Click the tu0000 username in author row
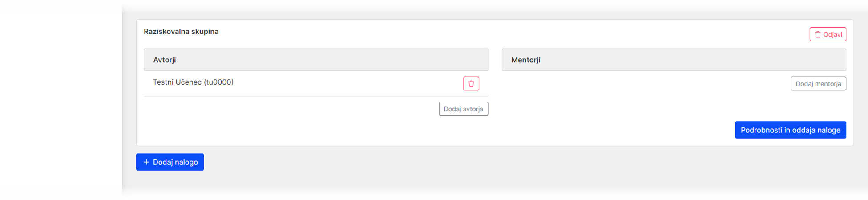Viewport: 868px width, 200px height. point(218,82)
